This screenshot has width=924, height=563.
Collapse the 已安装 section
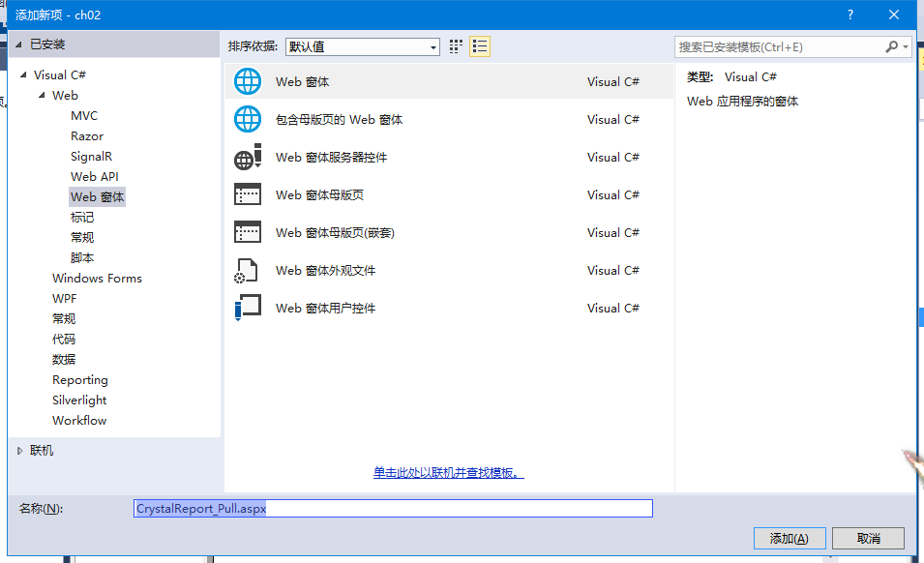[18, 44]
